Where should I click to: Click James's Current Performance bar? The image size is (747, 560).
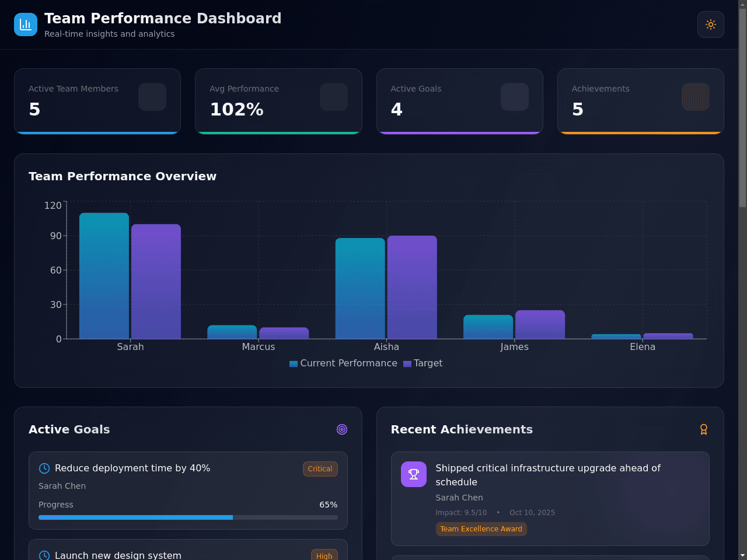tap(488, 327)
